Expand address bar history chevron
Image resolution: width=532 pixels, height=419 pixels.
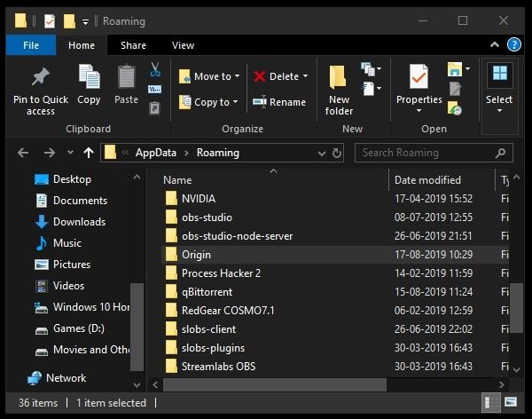[321, 154]
